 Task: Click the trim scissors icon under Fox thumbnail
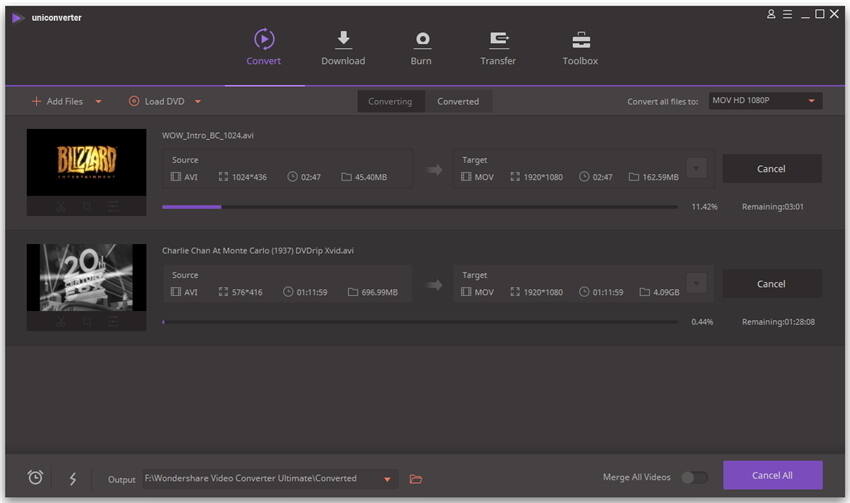click(x=61, y=321)
